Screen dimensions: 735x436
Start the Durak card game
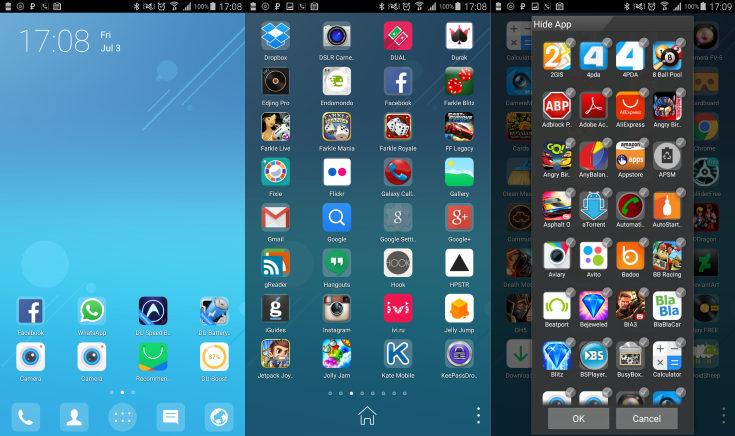tap(459, 36)
